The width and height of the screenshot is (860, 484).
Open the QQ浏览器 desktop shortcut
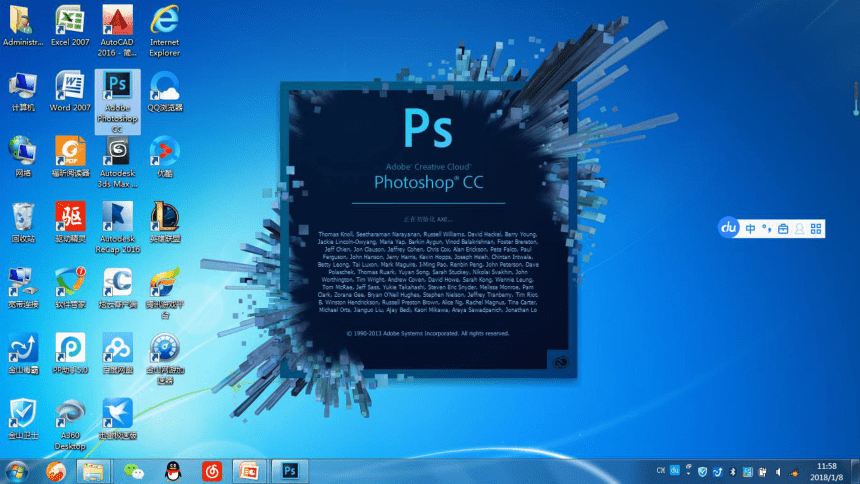click(x=165, y=92)
